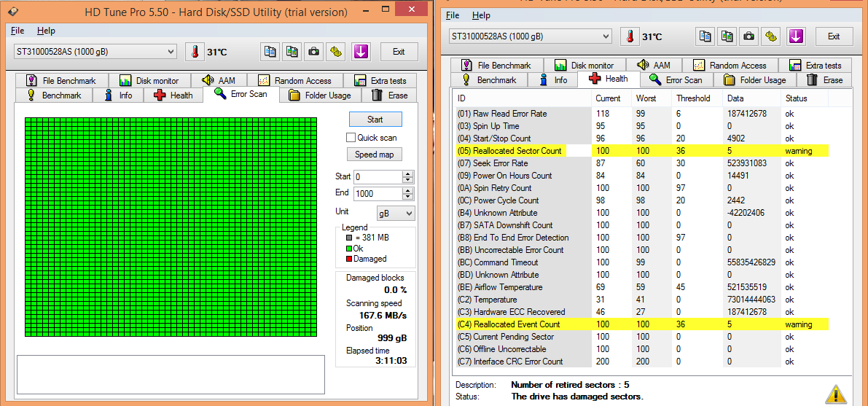Click copy info icon in right window toolbar
The height and width of the screenshot is (406, 868).
tap(705, 36)
